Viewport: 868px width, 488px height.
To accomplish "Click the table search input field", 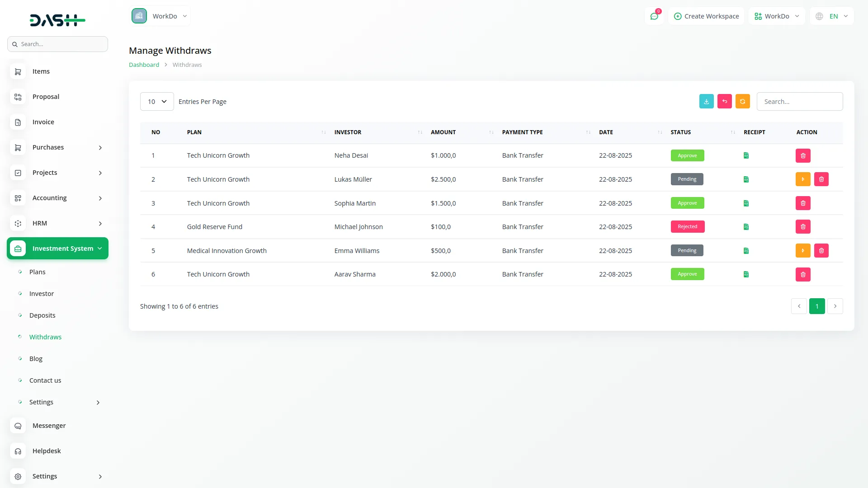I will point(799,102).
